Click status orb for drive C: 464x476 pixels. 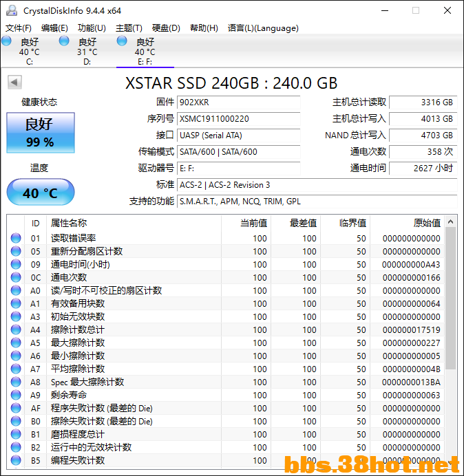7,41
